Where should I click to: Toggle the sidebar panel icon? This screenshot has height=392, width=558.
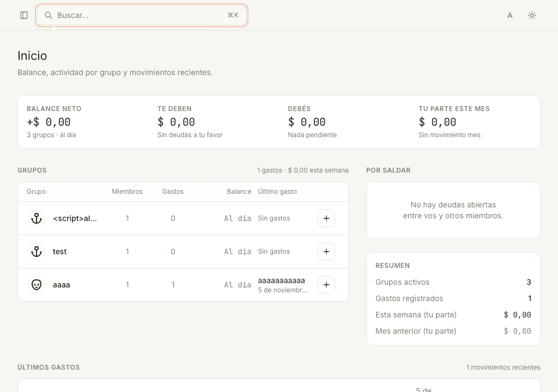pyautogui.click(x=24, y=15)
